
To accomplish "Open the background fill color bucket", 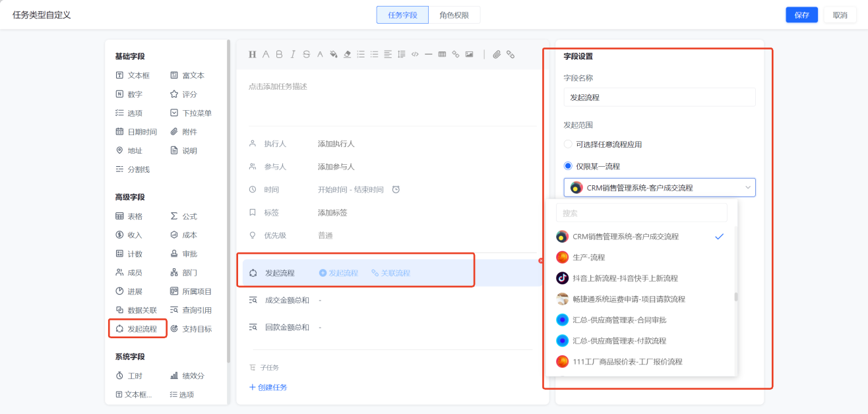I will [334, 55].
